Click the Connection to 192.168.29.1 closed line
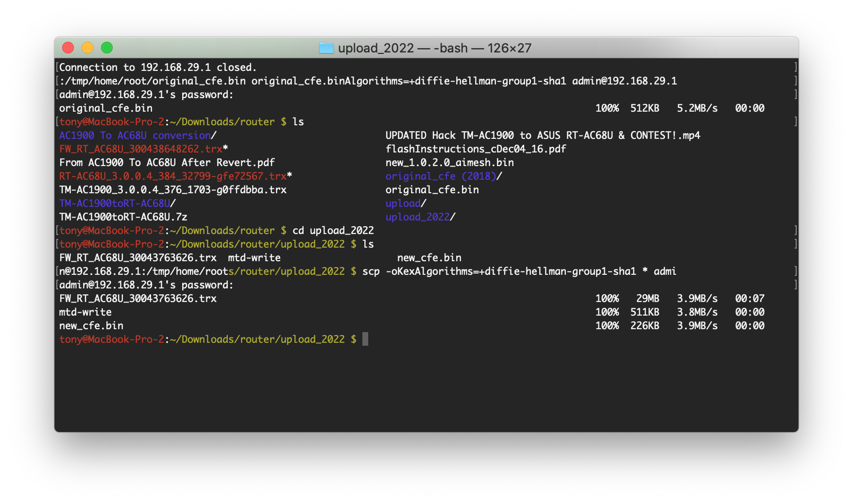Image resolution: width=853 pixels, height=504 pixels. coord(157,67)
